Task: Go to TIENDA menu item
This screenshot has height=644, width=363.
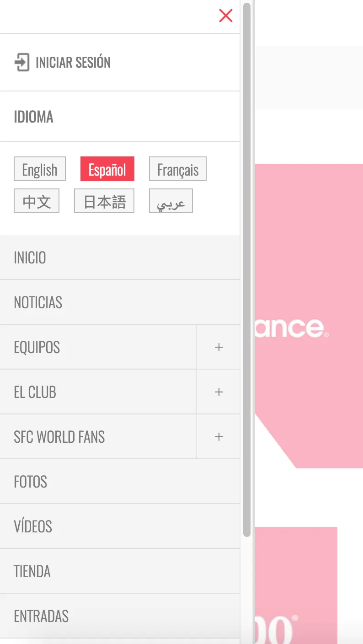Action: [x=120, y=571]
